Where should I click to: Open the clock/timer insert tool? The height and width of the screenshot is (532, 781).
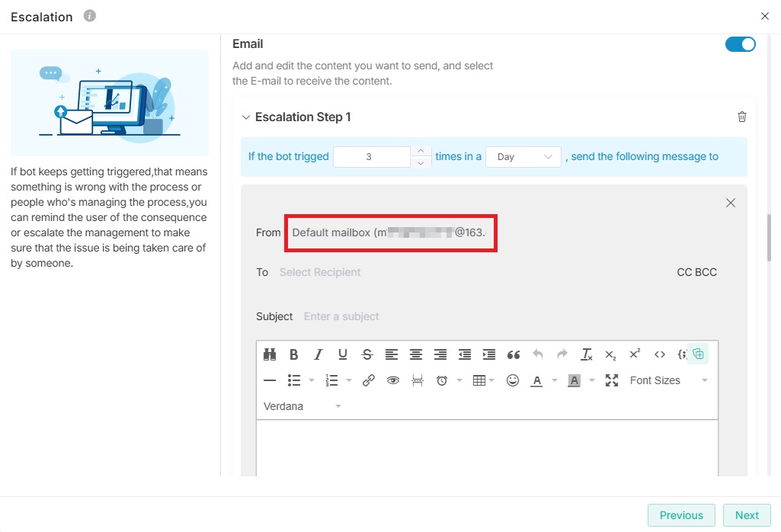click(x=440, y=380)
